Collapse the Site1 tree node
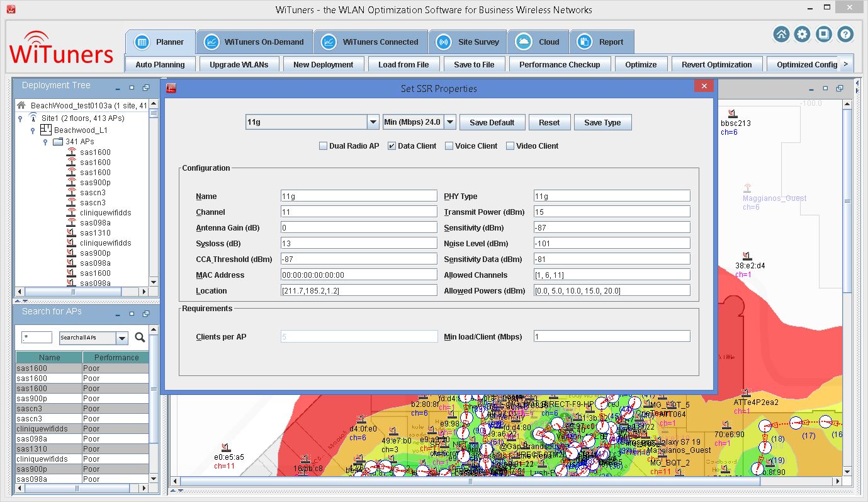 pyautogui.click(x=20, y=118)
